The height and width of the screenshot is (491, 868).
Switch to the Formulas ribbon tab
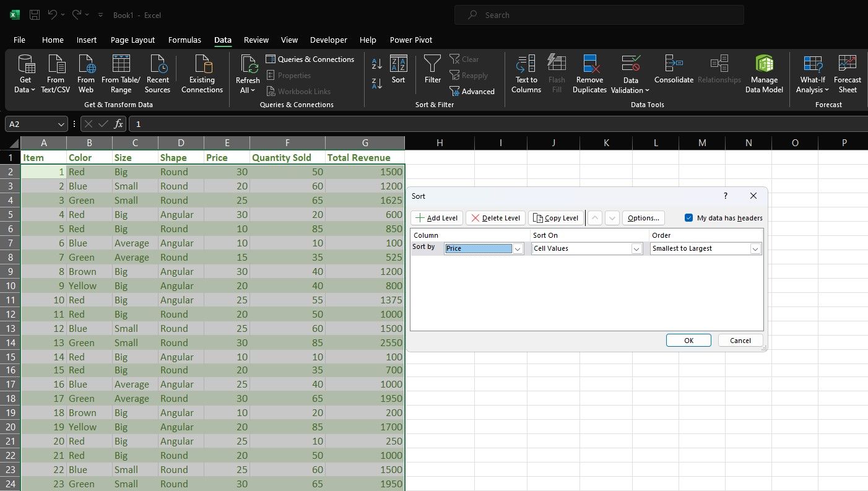point(184,40)
